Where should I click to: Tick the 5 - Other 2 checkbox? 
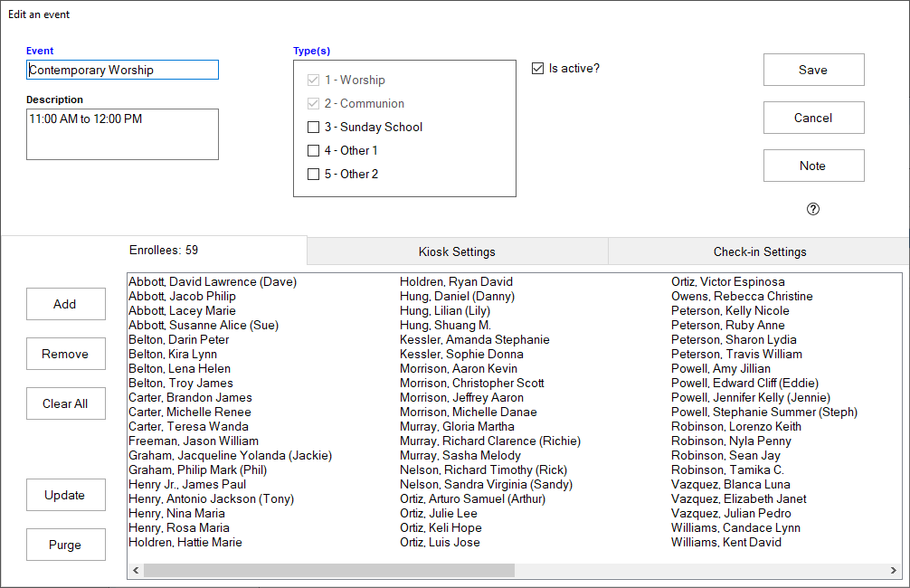[314, 175]
